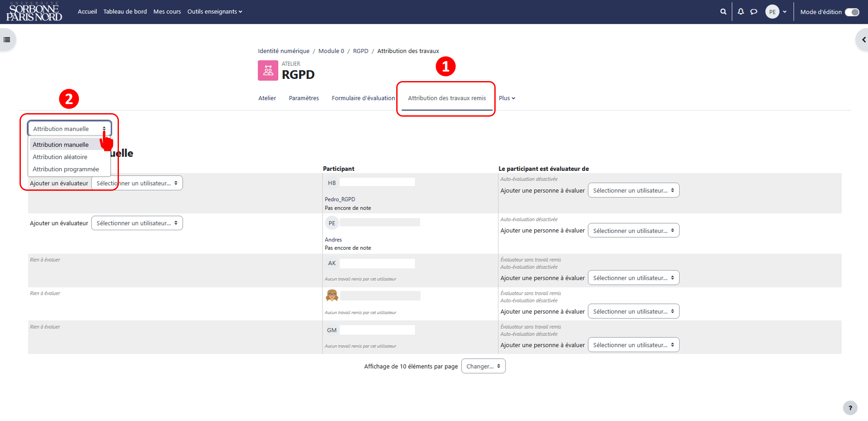Follow the Module 0 breadcrumb link
The image size is (868, 421).
coord(331,51)
